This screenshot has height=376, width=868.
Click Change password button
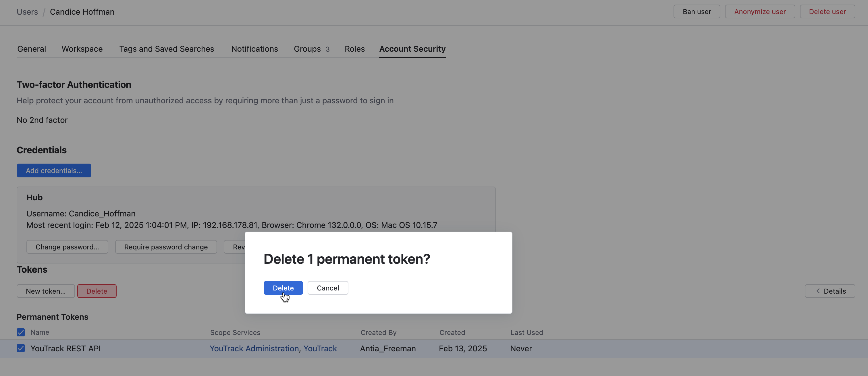(67, 247)
